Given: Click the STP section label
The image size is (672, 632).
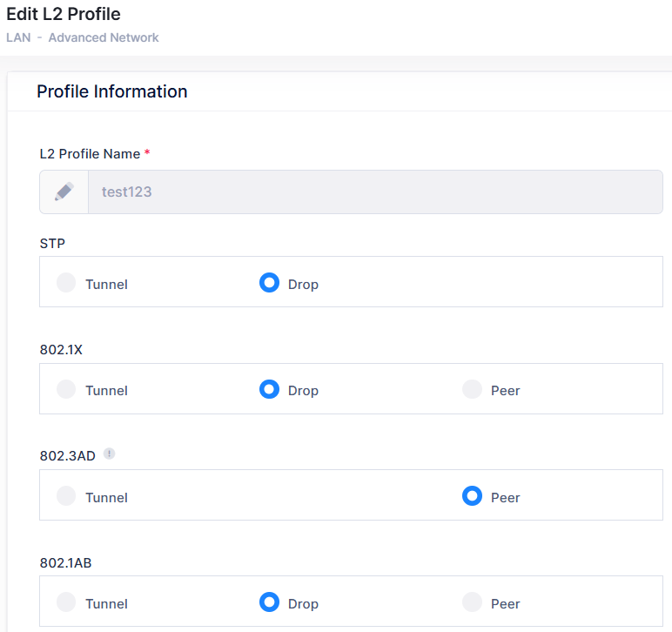Looking at the screenshot, I should [x=52, y=243].
